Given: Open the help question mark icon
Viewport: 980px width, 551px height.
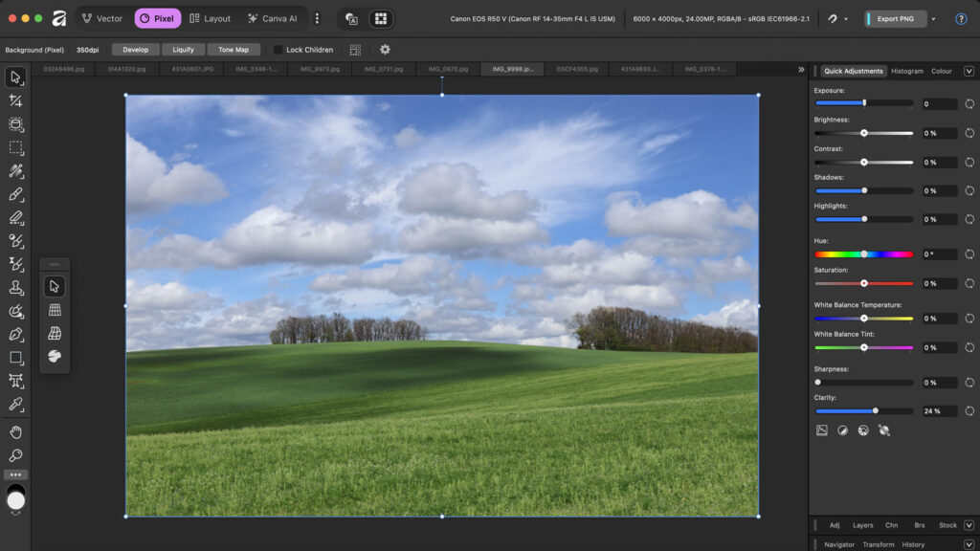Looking at the screenshot, I should point(961,18).
